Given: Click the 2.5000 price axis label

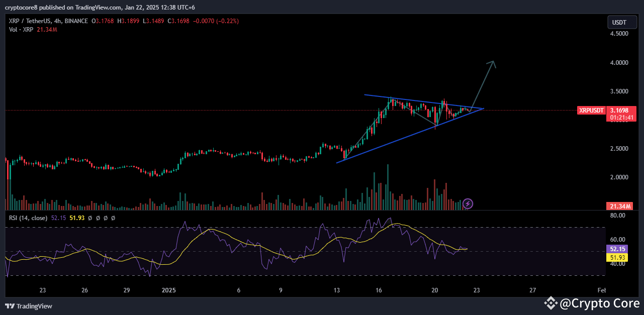Looking at the screenshot, I should tap(619, 149).
